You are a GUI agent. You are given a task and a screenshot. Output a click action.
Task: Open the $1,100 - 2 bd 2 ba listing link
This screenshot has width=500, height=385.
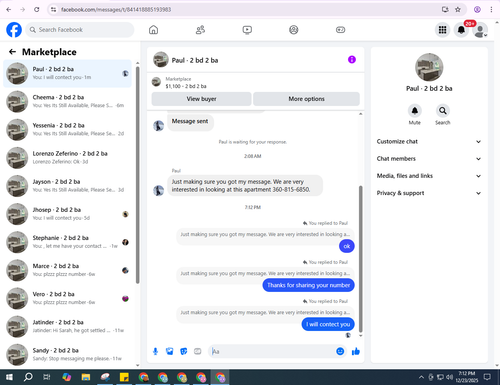pyautogui.click(x=186, y=86)
